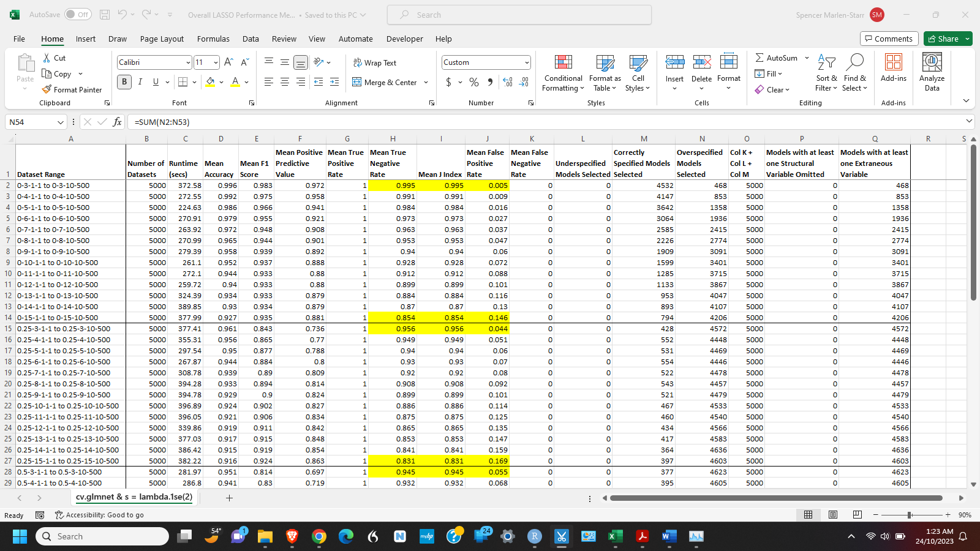980x551 pixels.
Task: Collapse the ribbon with the chevron
Action: tap(966, 101)
